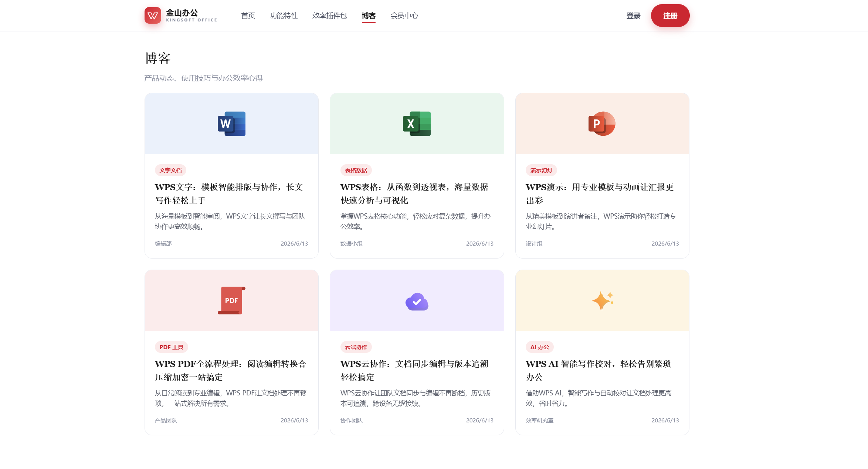Screen dimensions: 868x469
Task: Open the 功能特性 nav item
Action: pyautogui.click(x=284, y=16)
